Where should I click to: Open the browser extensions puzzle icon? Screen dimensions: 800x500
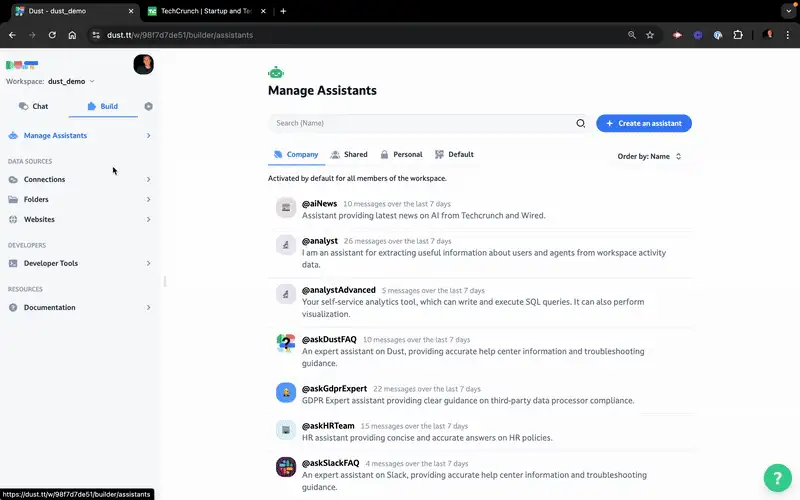tap(738, 35)
